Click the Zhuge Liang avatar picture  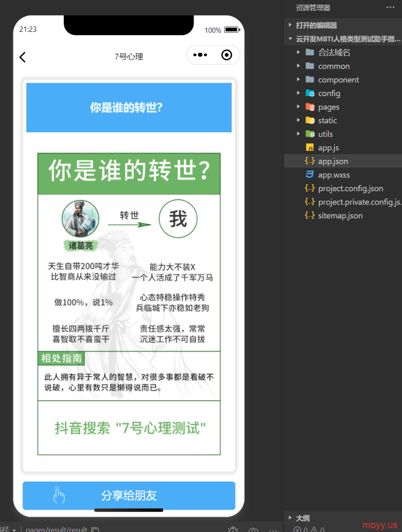click(x=80, y=219)
